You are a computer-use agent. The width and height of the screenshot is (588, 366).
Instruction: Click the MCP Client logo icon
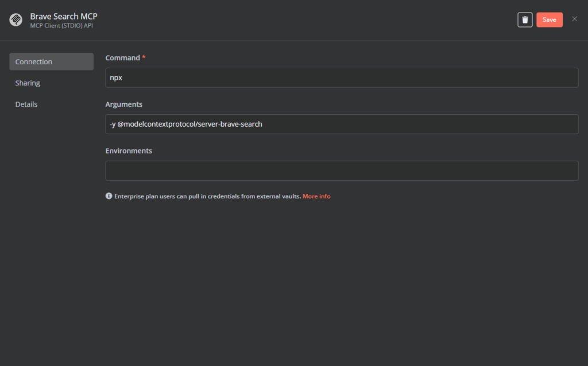(16, 20)
